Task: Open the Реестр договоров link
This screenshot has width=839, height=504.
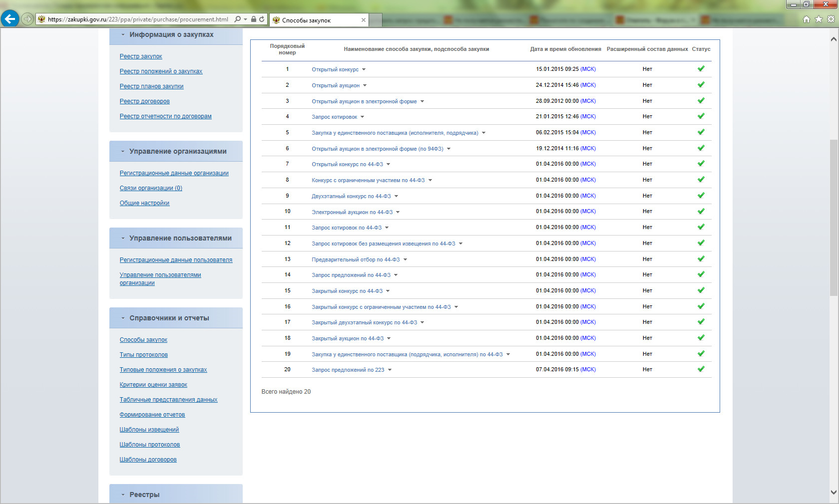Action: (x=144, y=101)
